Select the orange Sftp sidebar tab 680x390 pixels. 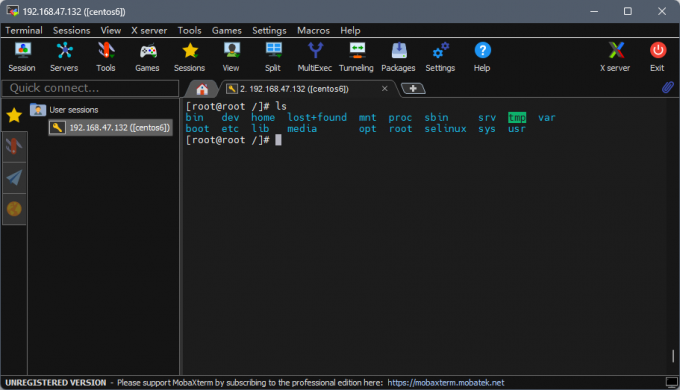14,209
